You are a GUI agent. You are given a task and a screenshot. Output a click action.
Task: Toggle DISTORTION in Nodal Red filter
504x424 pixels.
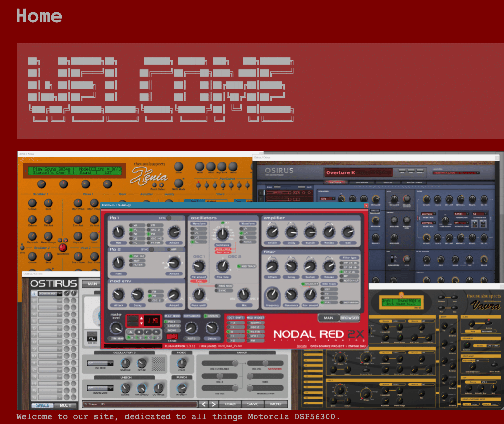point(349,303)
